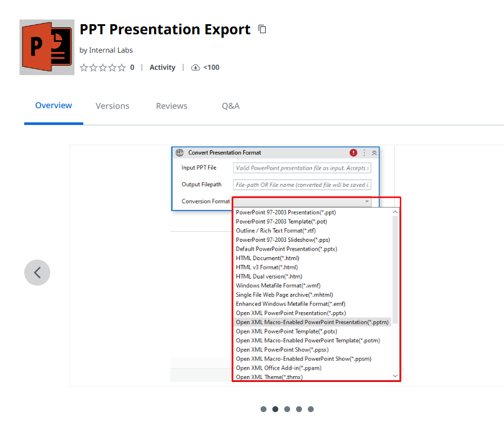
Task: Switch to the Reviews tab
Action: click(171, 106)
